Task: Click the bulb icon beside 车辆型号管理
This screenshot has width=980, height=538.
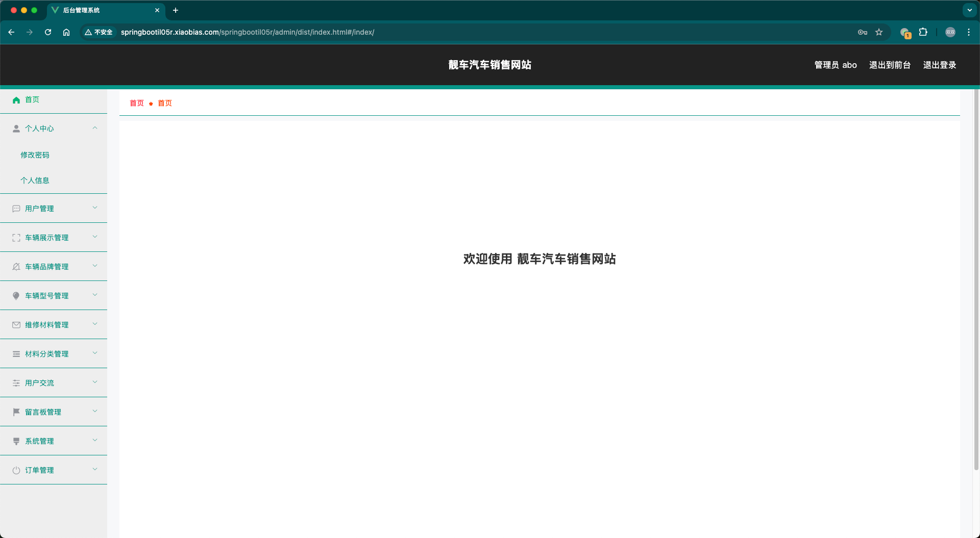Action: [16, 296]
